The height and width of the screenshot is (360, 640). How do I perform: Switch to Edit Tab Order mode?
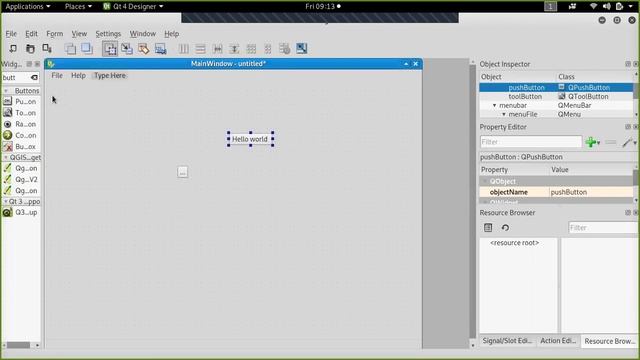point(160,49)
